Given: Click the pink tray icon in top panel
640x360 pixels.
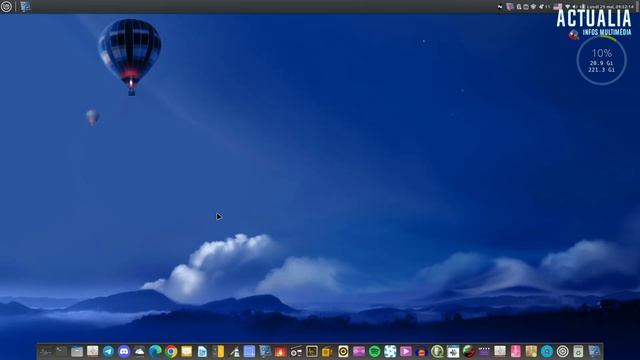Looking at the screenshot, I should pos(510,7).
